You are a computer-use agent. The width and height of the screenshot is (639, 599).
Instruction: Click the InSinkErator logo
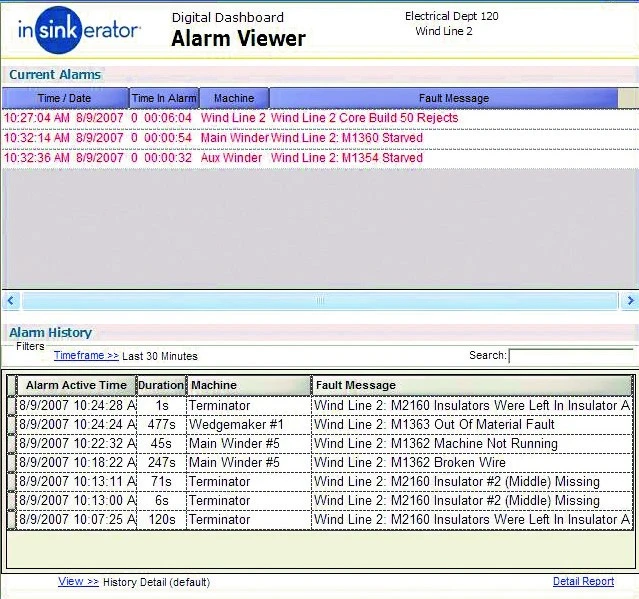pyautogui.click(x=79, y=30)
